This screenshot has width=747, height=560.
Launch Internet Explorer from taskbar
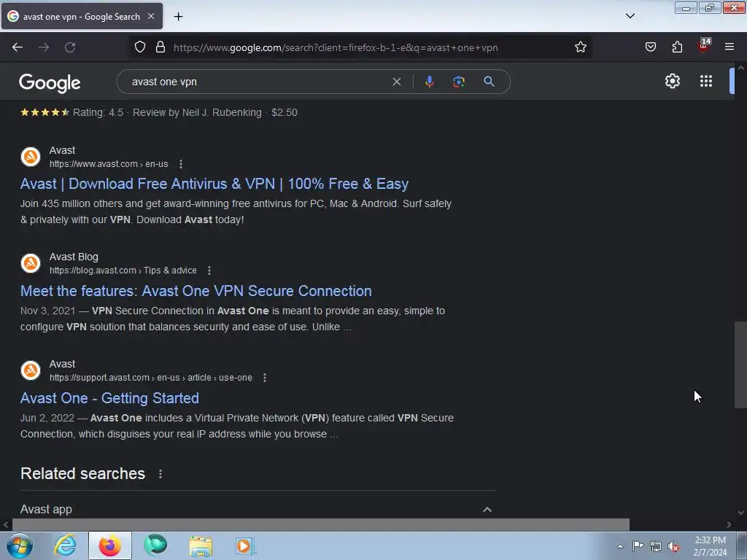(65, 545)
